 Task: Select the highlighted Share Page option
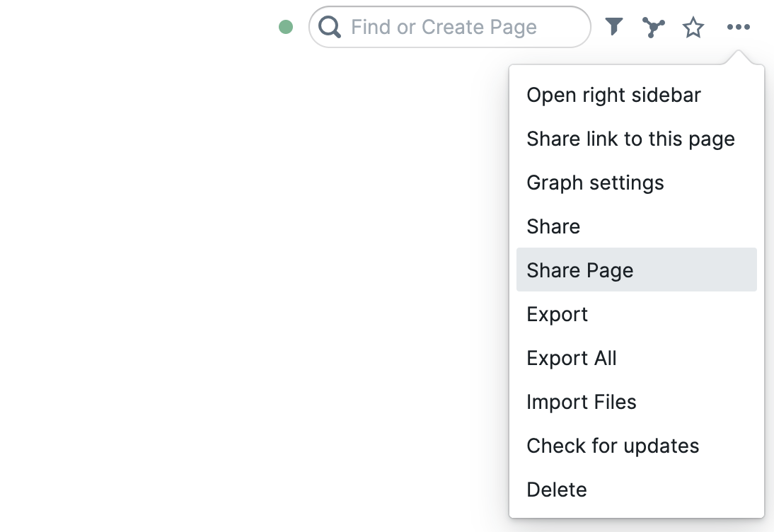click(580, 270)
